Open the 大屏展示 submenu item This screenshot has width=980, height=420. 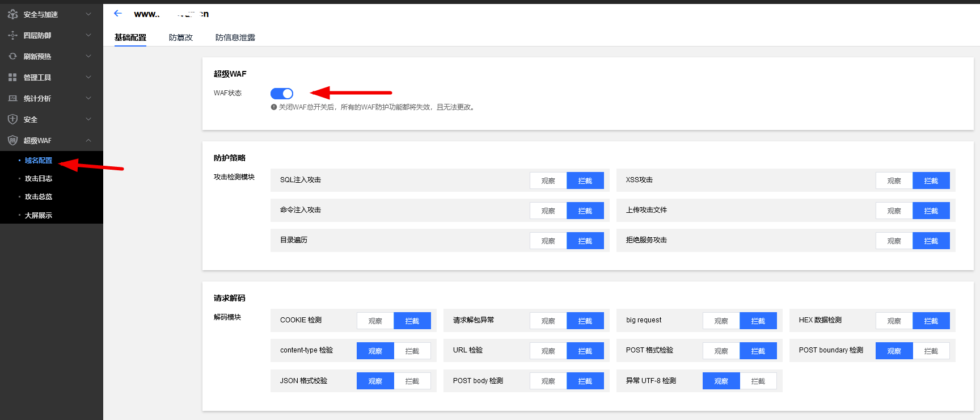[x=39, y=216]
